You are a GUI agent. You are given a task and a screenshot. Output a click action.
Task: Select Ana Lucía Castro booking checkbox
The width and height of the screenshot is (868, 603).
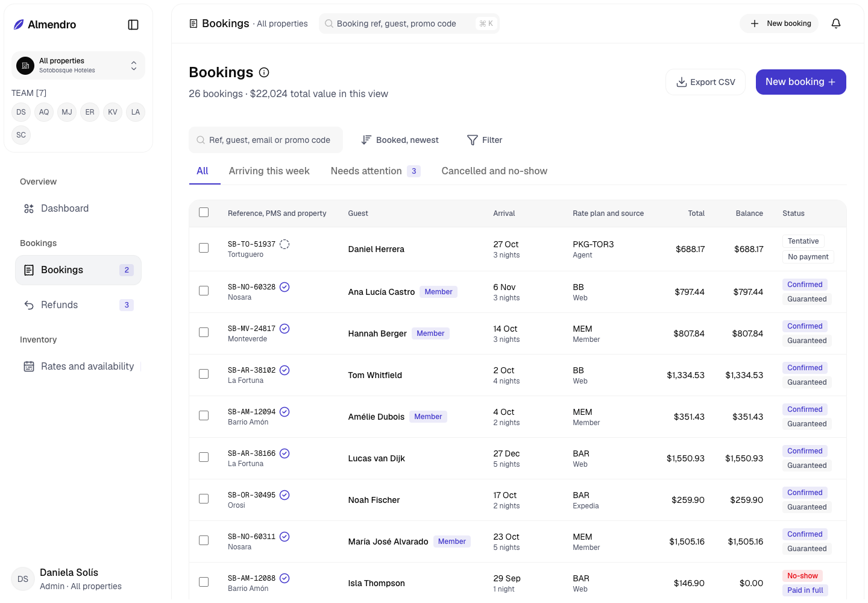click(204, 291)
